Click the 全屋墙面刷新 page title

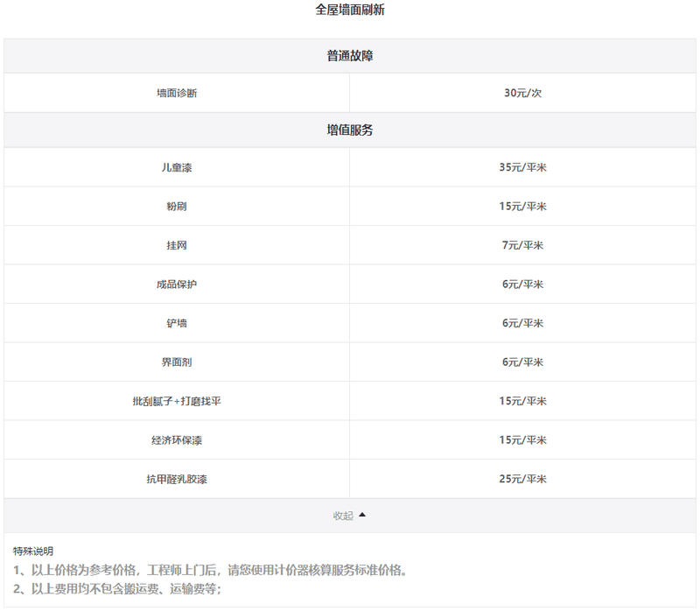point(349,11)
